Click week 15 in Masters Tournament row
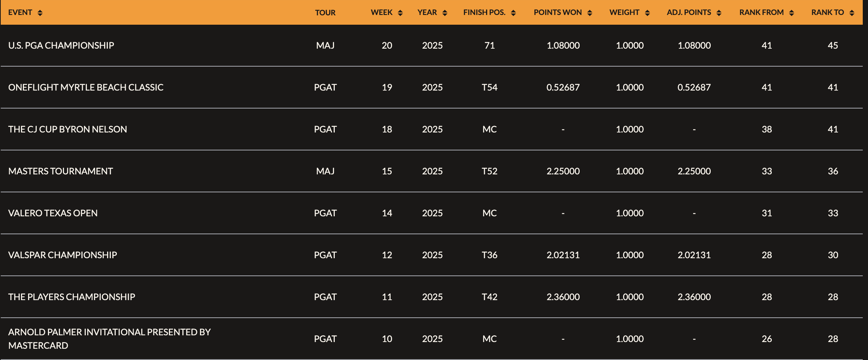The height and width of the screenshot is (360, 868). click(387, 171)
